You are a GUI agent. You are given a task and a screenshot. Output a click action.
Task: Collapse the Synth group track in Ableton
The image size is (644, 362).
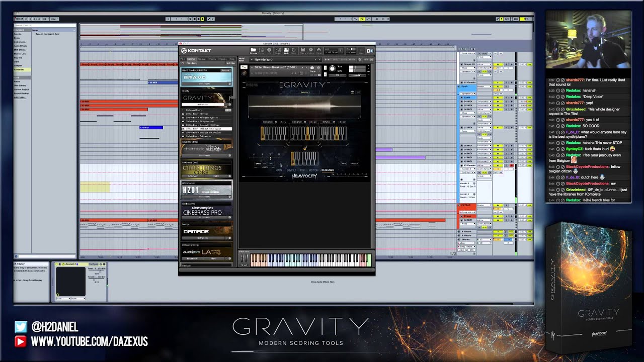point(459,86)
